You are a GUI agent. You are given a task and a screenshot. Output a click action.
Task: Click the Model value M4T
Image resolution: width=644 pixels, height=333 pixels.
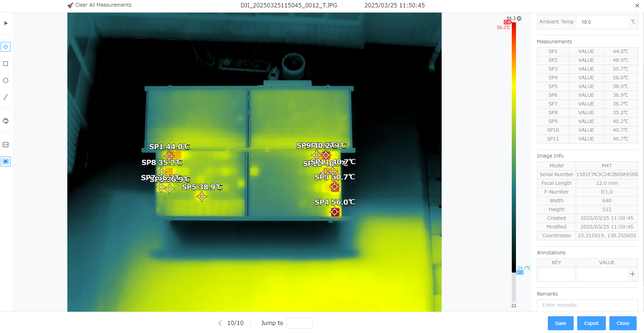tap(607, 166)
